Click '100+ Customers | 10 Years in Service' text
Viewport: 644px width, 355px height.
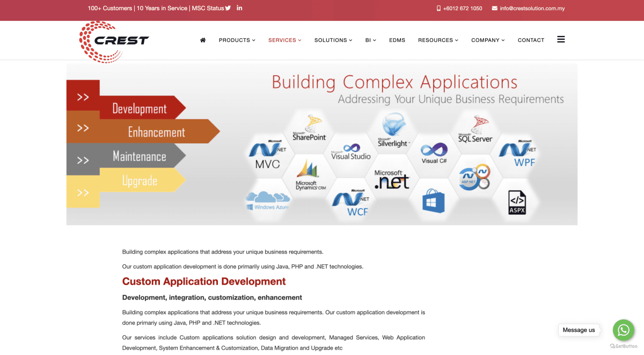(137, 8)
